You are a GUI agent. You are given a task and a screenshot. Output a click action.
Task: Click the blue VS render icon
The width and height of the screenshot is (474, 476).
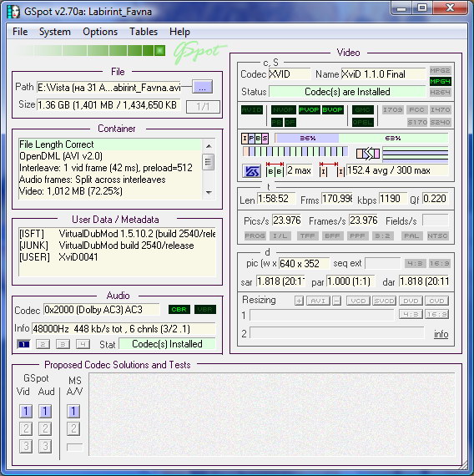[251, 171]
